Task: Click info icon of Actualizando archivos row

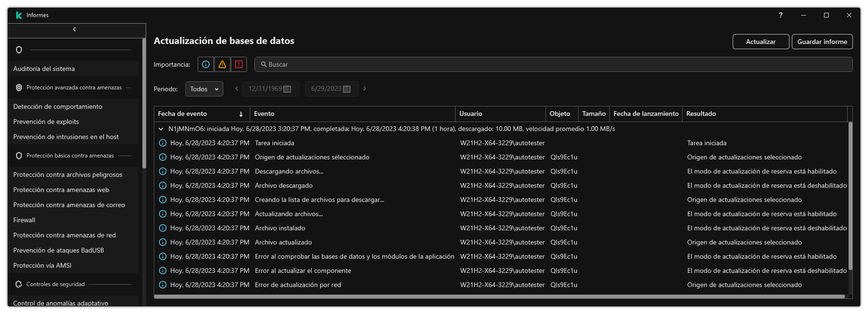Action: tap(163, 214)
